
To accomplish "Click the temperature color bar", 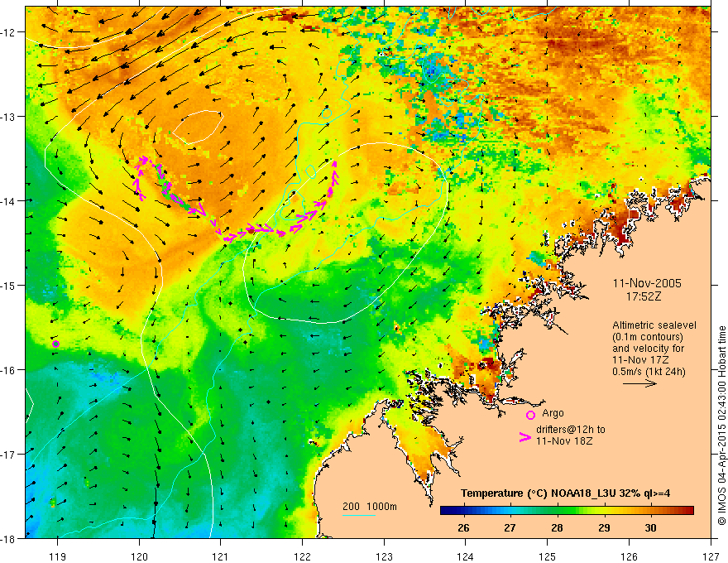I will click(x=567, y=511).
